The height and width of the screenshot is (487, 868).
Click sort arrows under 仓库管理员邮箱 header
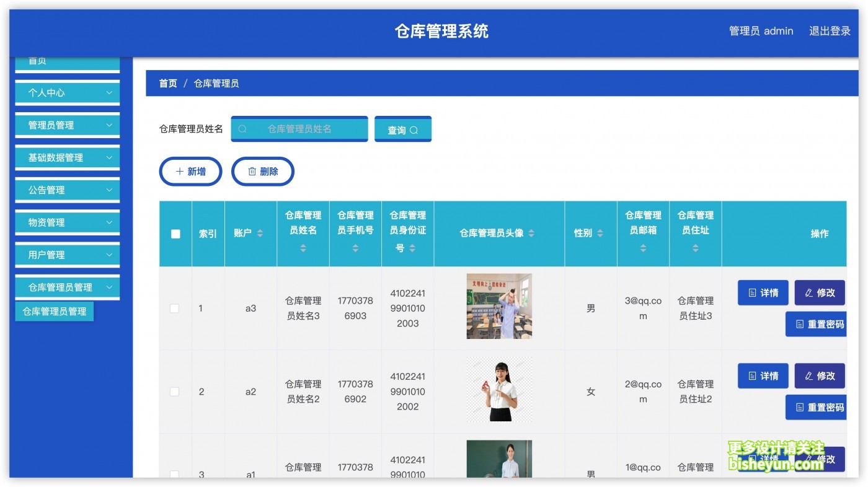click(x=643, y=248)
